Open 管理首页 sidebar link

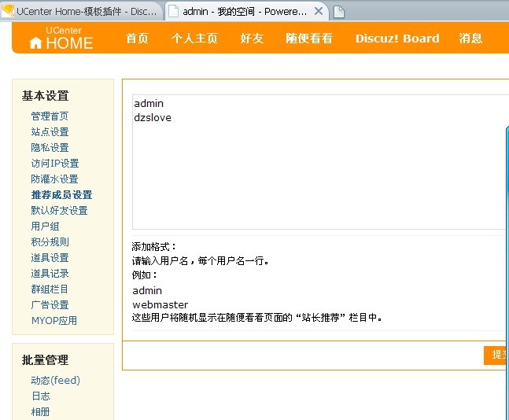click(x=50, y=116)
